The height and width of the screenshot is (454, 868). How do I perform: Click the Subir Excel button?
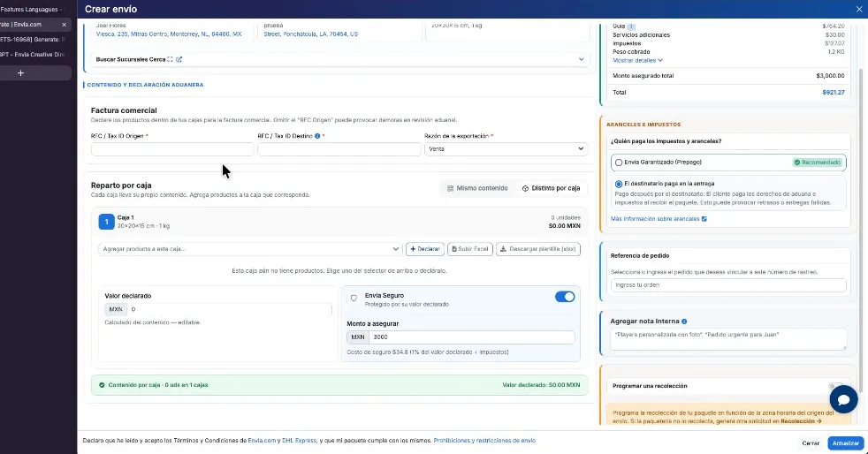[x=470, y=249]
